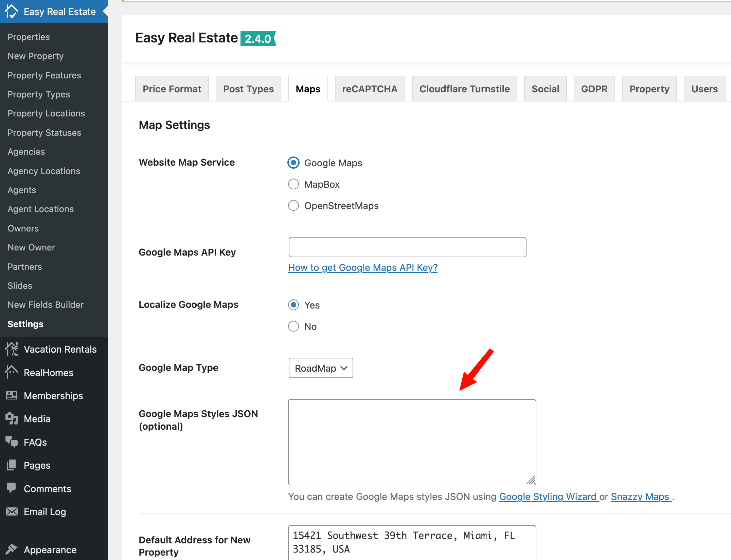
Task: Select the Google Maps radio button
Action: pyautogui.click(x=293, y=163)
